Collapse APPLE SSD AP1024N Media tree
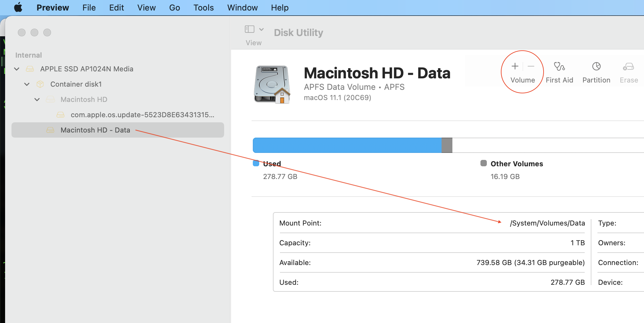 pyautogui.click(x=17, y=69)
